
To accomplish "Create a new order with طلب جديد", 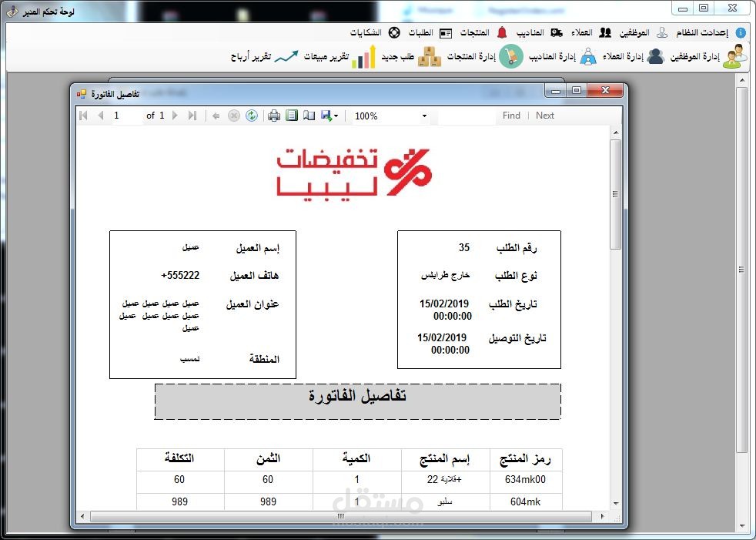I will coord(411,56).
